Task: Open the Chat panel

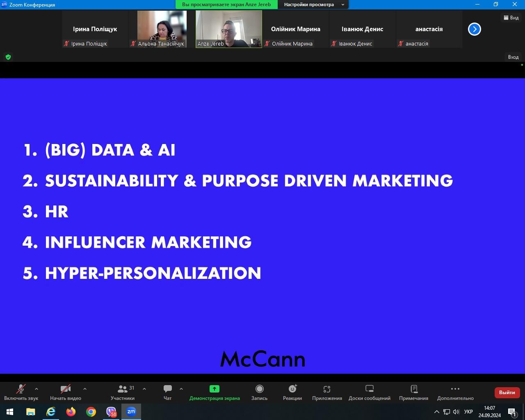Action: [167, 392]
